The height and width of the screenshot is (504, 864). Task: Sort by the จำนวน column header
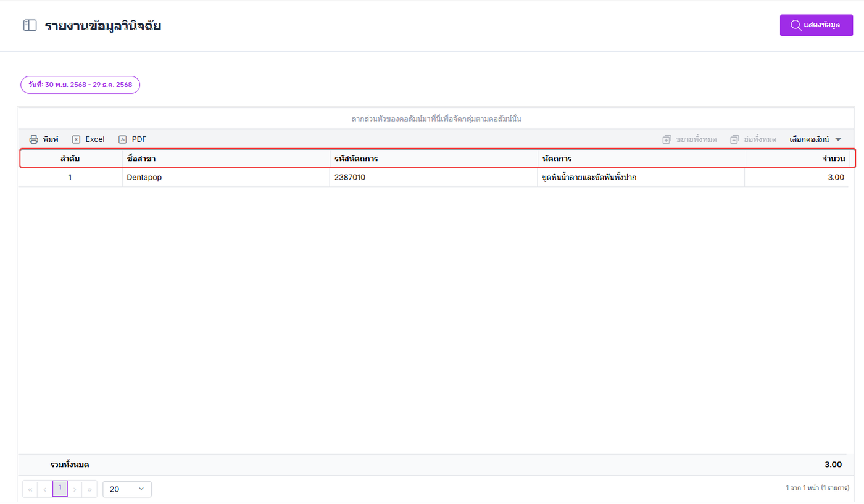pyautogui.click(x=797, y=159)
